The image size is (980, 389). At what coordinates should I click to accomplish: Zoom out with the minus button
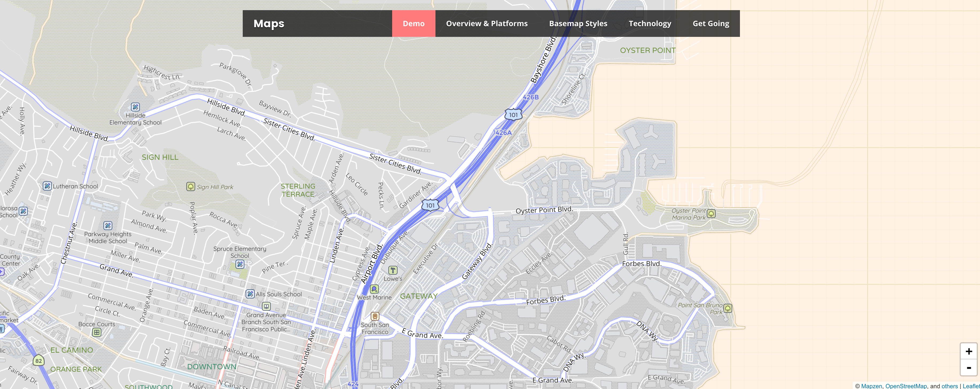[x=969, y=368]
